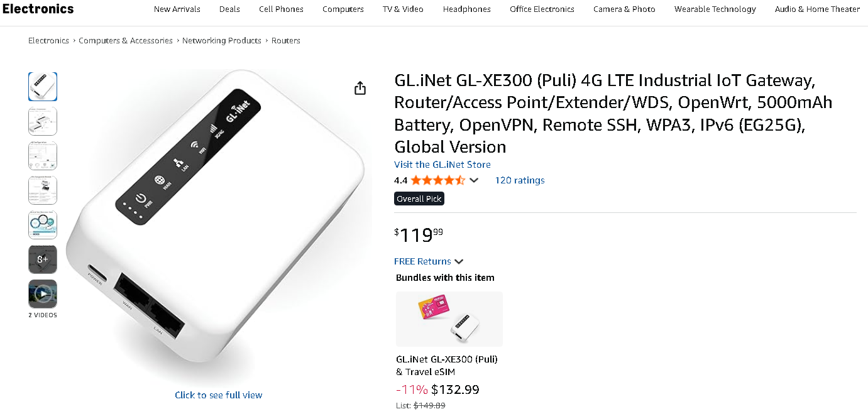Open the Deals menu item
This screenshot has height=414, width=868.
[229, 9]
